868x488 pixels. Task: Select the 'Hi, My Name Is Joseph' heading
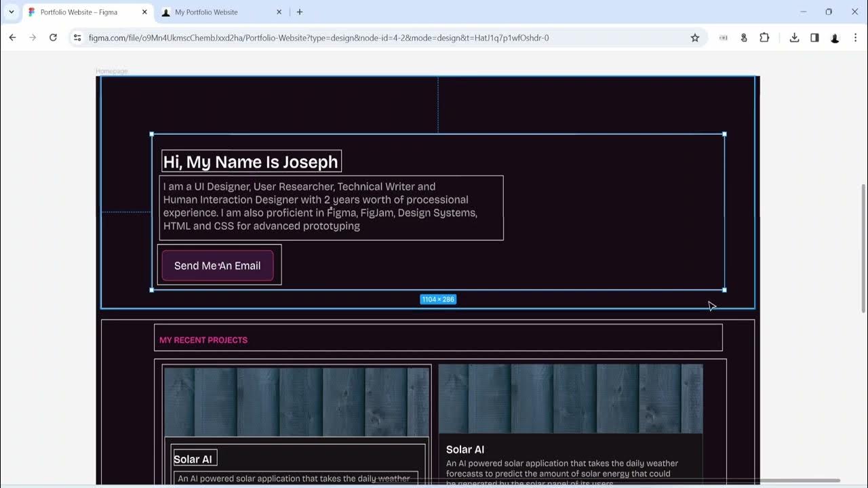point(251,161)
